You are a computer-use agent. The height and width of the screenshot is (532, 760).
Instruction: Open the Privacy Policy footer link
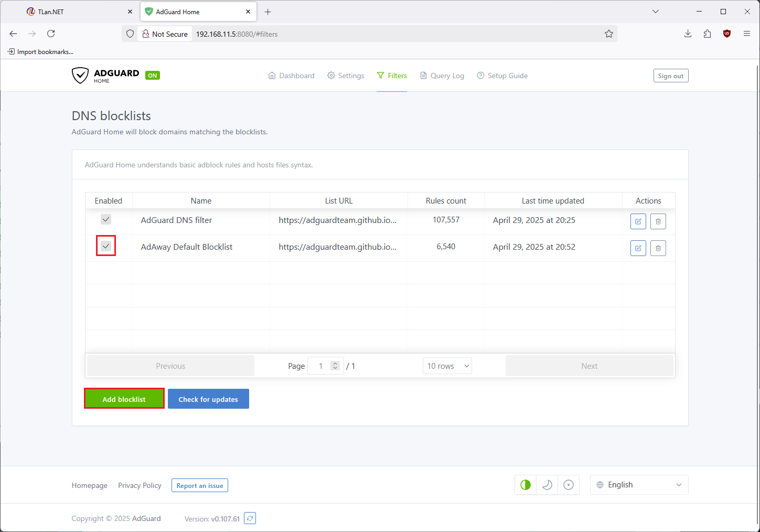coord(140,485)
